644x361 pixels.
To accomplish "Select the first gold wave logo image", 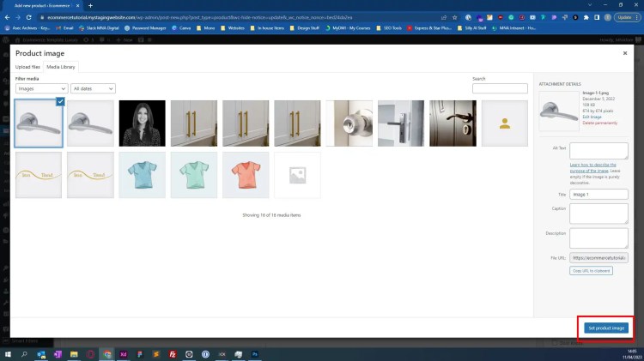I will (x=39, y=175).
